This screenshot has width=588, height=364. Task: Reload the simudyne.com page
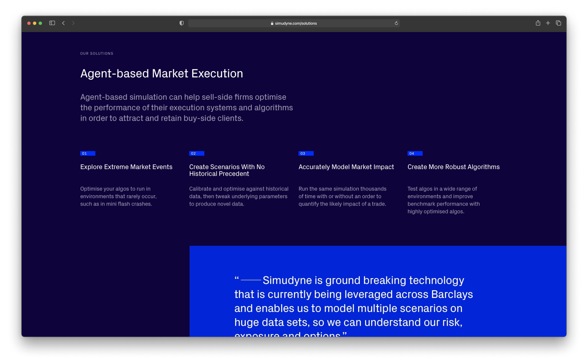[396, 23]
